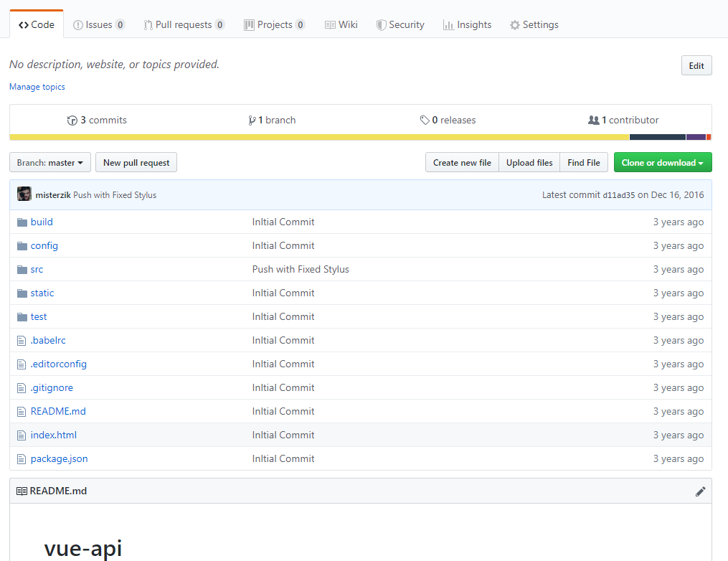Open .gitignore file link

[52, 388]
